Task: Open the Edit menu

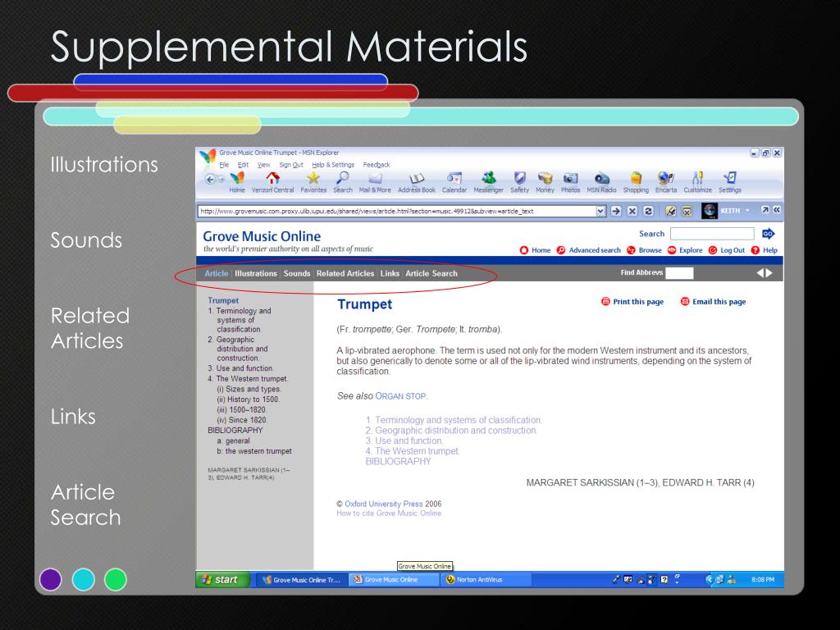Action: point(243,165)
